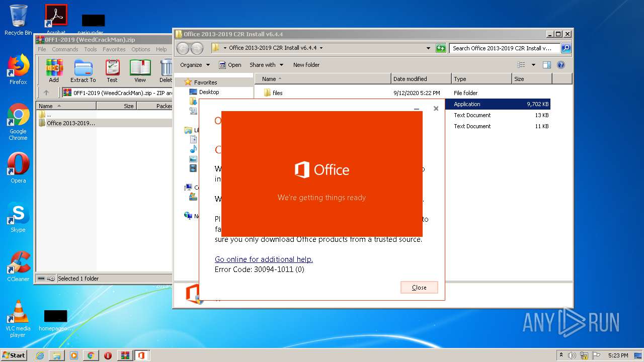Minimize the Office error dialog
644x362 pixels.
(416, 108)
